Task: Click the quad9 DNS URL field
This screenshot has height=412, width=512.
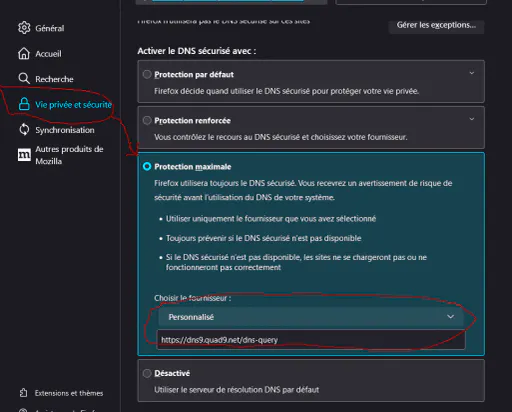Action: click(x=311, y=340)
